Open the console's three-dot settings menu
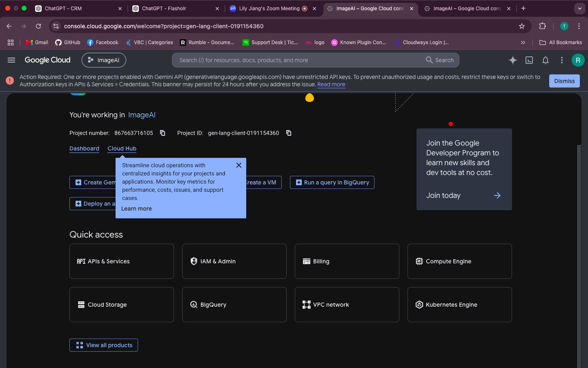588x368 pixels. pos(562,60)
